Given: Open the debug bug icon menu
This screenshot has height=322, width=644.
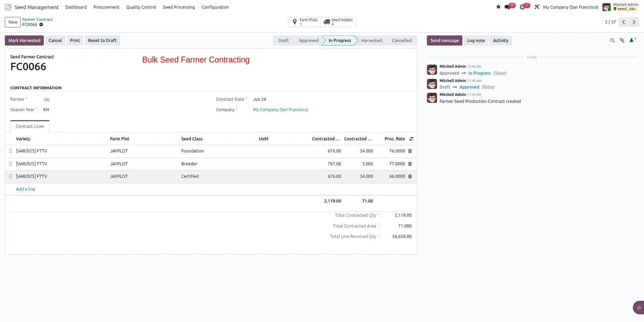Looking at the screenshot, I should (498, 7).
